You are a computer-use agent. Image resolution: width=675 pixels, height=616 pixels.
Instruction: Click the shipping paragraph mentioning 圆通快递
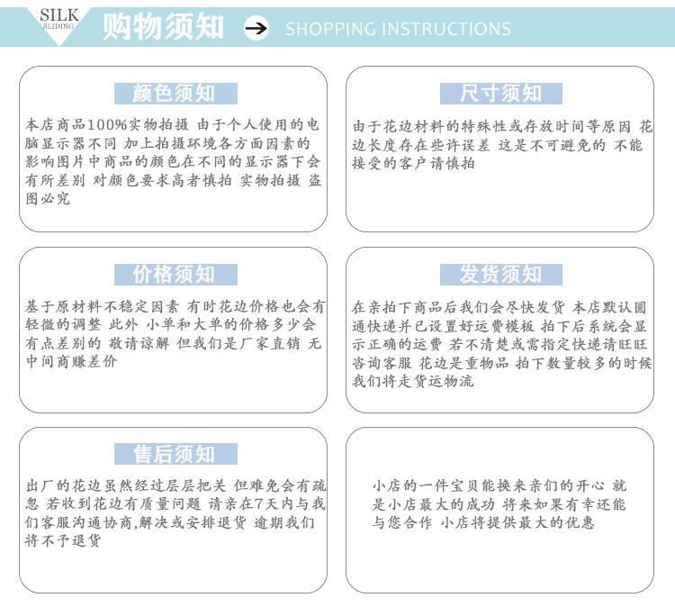click(500, 343)
